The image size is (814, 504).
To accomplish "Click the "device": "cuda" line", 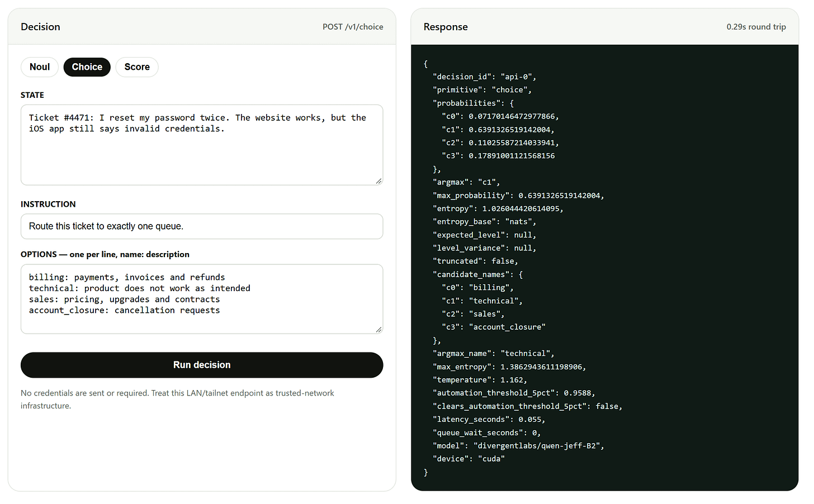I will 468,459.
